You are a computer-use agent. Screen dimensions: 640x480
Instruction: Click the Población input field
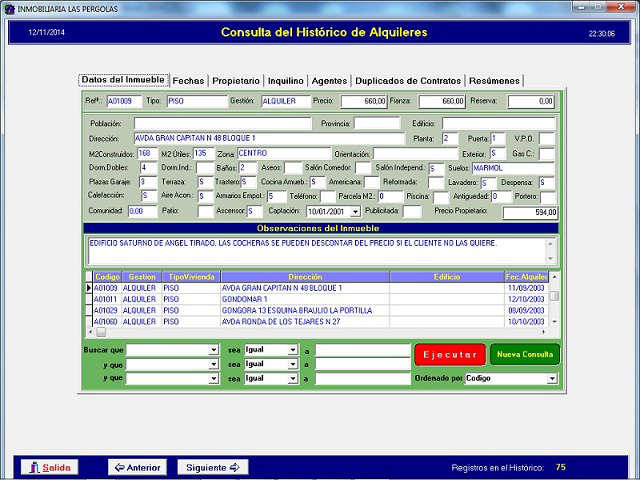(x=220, y=124)
